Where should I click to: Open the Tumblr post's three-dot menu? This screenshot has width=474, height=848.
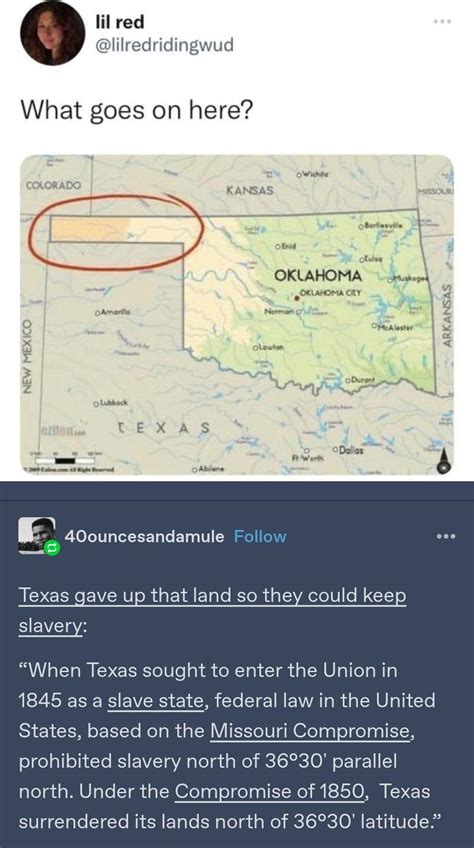(x=447, y=536)
